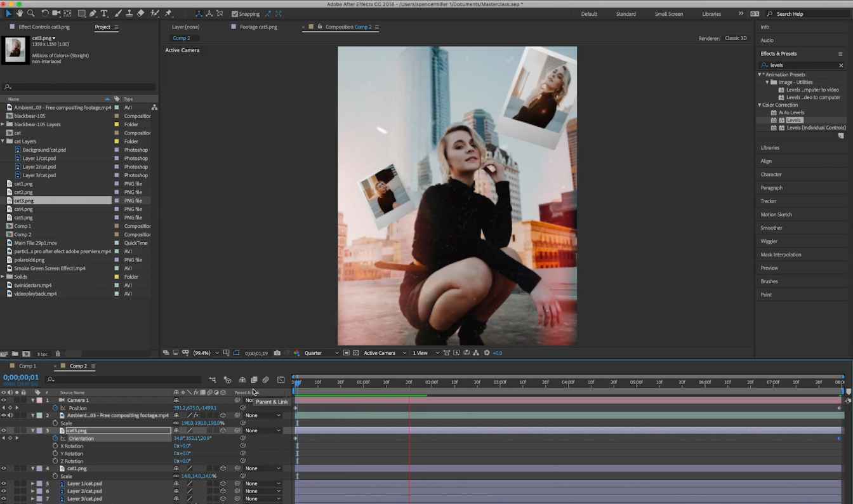853x504 pixels.
Task: Expand Layer 1/cat.psd properties in timeline
Action: coord(33,484)
